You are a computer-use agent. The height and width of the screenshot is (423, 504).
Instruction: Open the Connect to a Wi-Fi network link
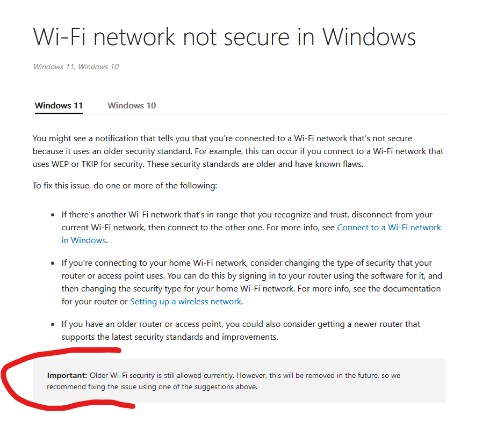click(389, 228)
